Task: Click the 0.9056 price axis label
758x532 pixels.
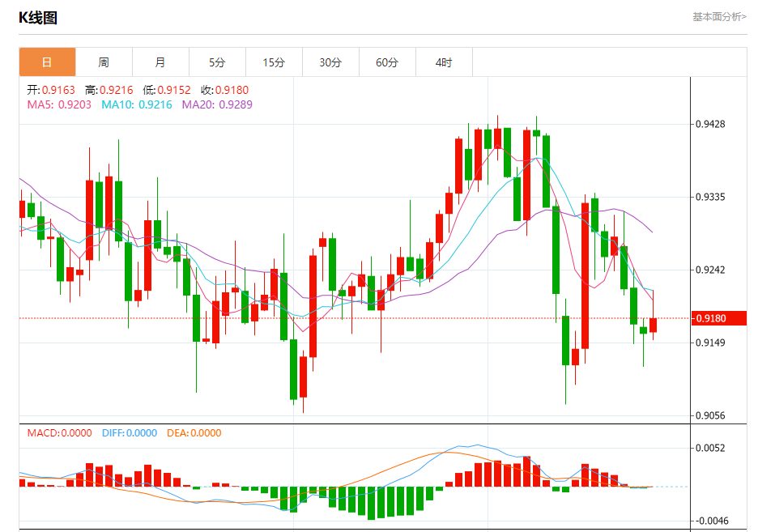Action: (710, 415)
